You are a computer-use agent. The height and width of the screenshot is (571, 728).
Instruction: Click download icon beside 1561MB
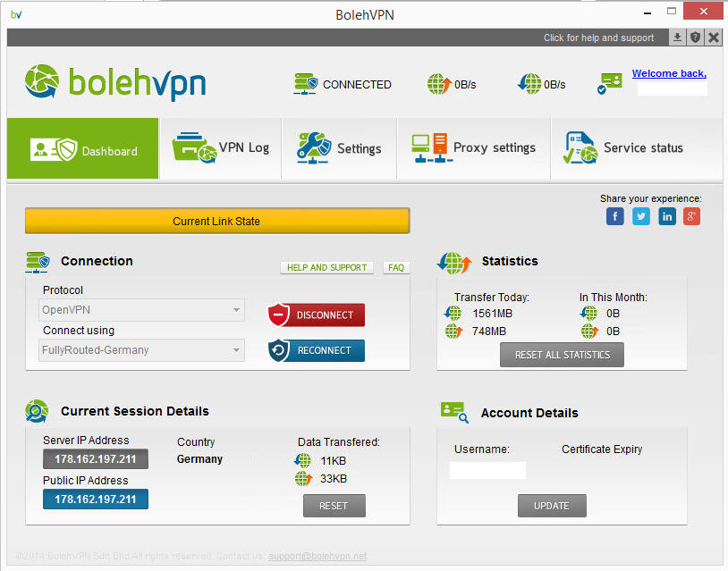pyautogui.click(x=453, y=314)
